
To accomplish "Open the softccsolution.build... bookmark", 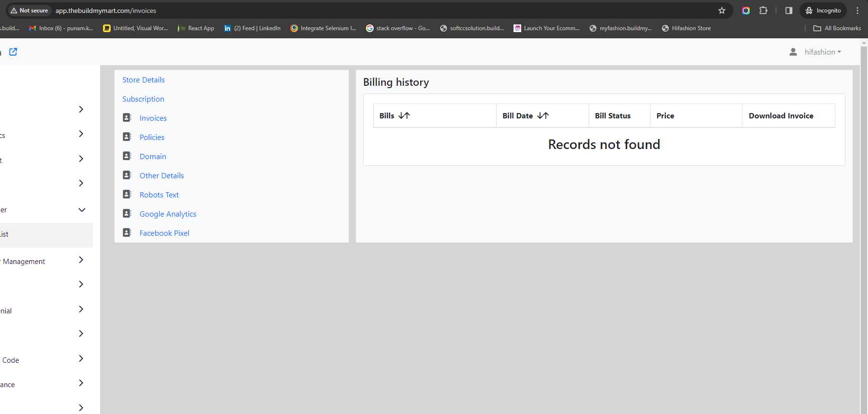I will click(x=472, y=28).
